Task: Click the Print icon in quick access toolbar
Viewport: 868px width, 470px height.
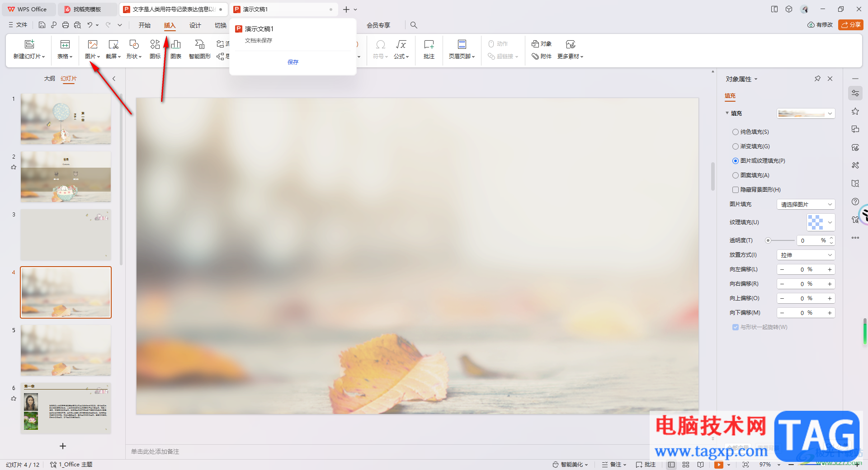Action: click(66, 25)
